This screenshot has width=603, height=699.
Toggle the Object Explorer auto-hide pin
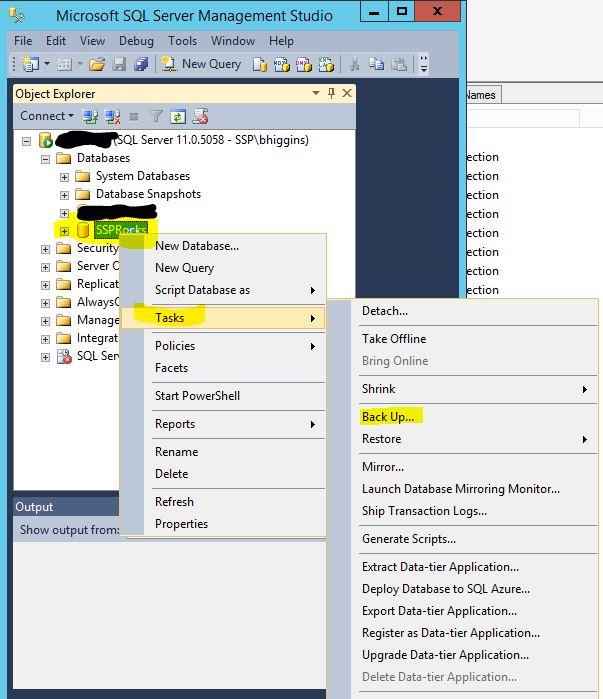(x=331, y=93)
